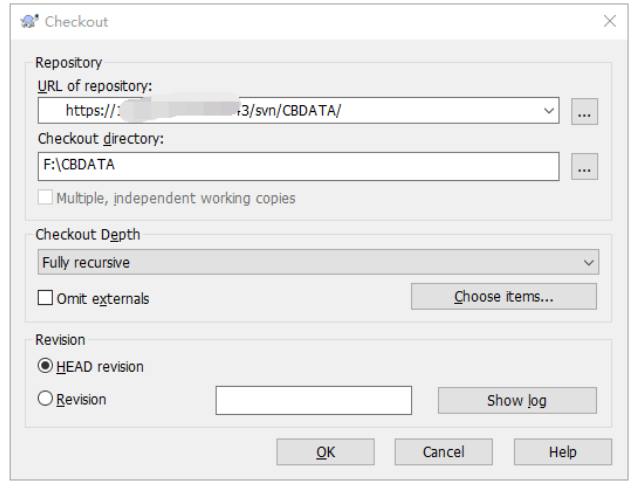Toggle Multiple, independent working copies checkbox
Screen dimensions: 638x489
tap(45, 197)
